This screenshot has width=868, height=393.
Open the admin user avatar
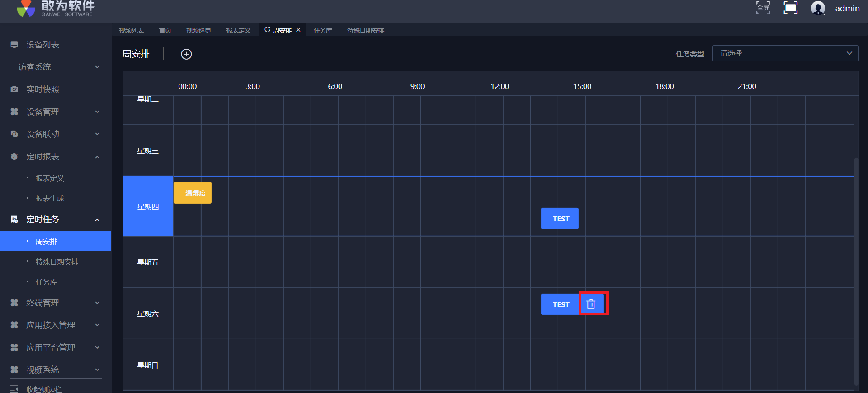click(x=818, y=8)
